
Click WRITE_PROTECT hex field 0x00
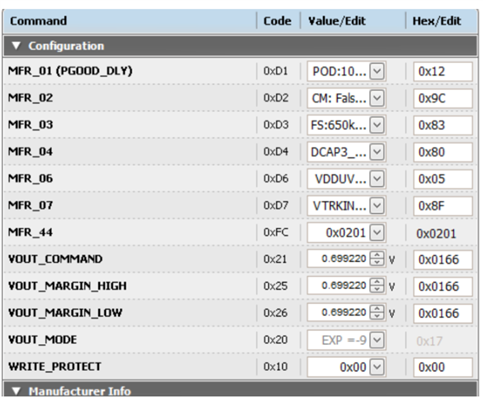[443, 367]
